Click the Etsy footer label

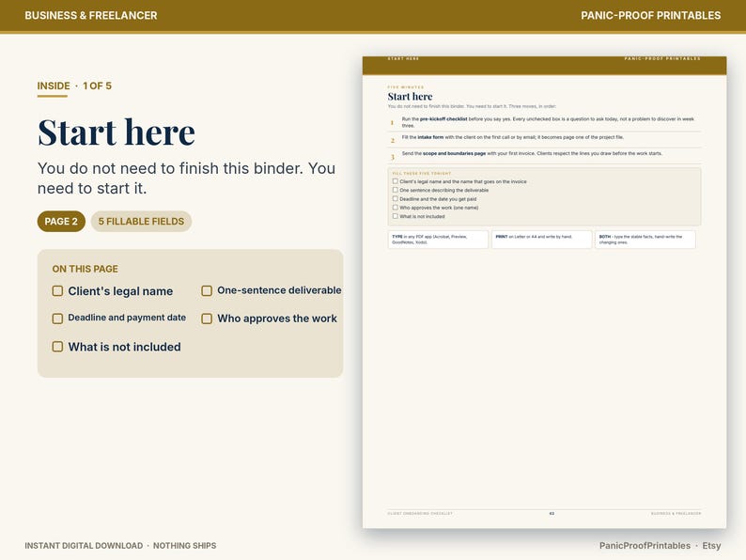[711, 546]
